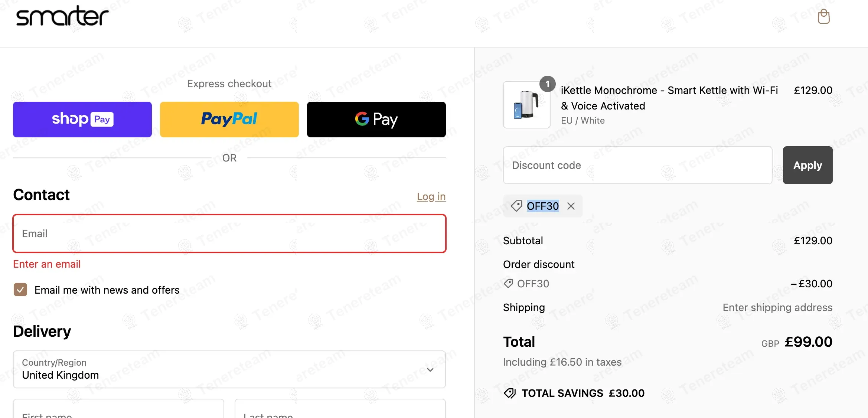868x418 pixels.
Task: Remove the OFF30 discount tag
Action: [x=571, y=206]
